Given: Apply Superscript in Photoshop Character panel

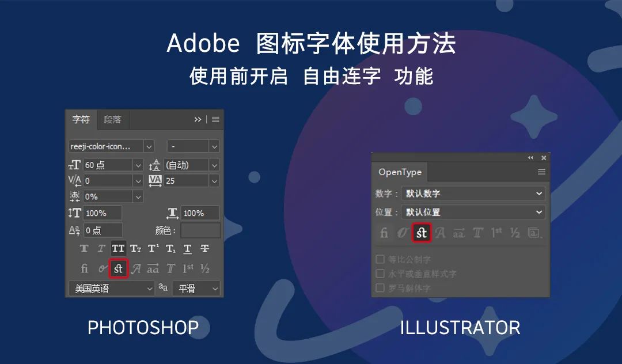Looking at the screenshot, I should pyautogui.click(x=153, y=249).
